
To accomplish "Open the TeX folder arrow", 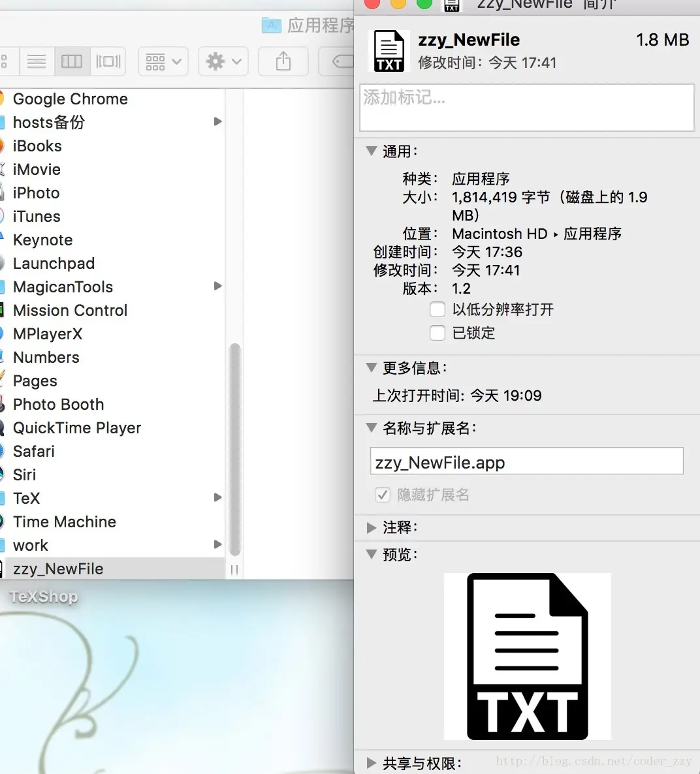I will [x=217, y=497].
